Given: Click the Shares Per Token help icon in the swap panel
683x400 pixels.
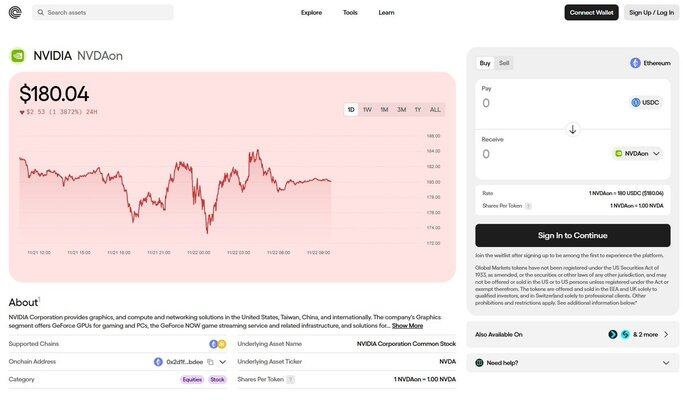Looking at the screenshot, I should pyautogui.click(x=528, y=206).
